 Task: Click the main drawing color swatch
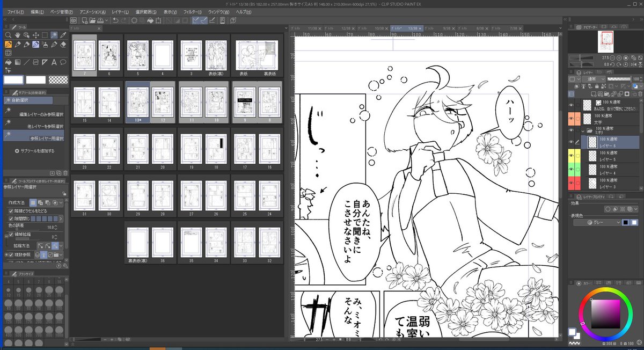13,79
